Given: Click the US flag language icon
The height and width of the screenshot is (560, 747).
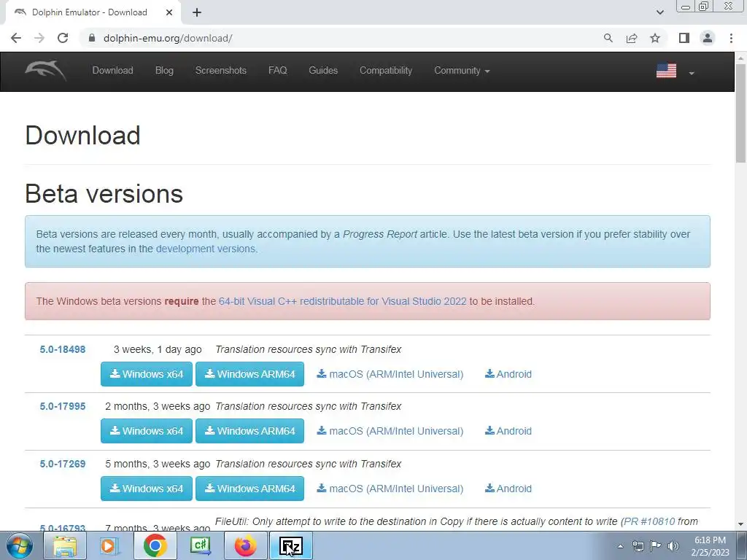Looking at the screenshot, I should point(666,71).
